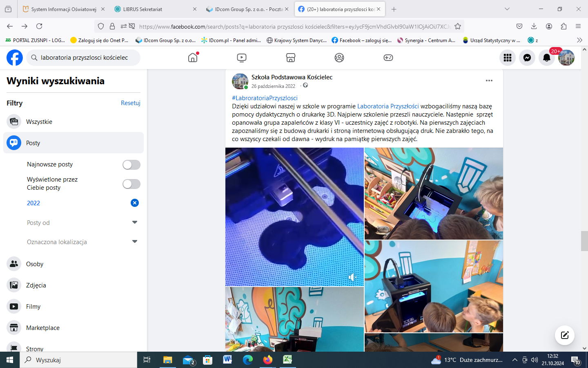The image size is (588, 368).
Task: Open the Facebook Video tab icon
Action: [242, 58]
